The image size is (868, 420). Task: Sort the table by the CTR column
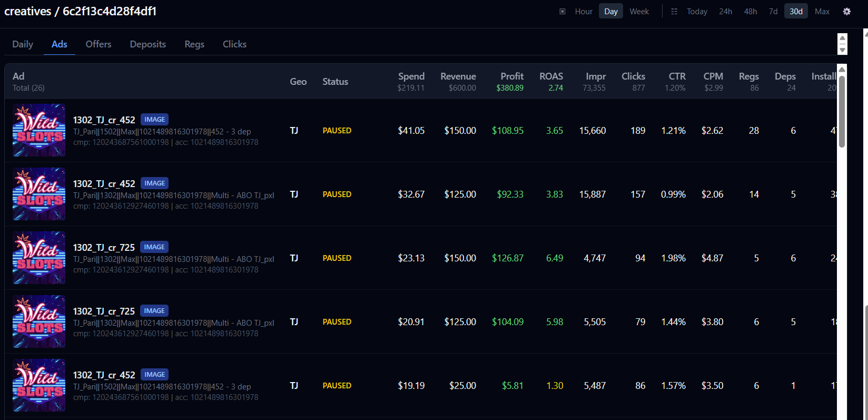677,76
